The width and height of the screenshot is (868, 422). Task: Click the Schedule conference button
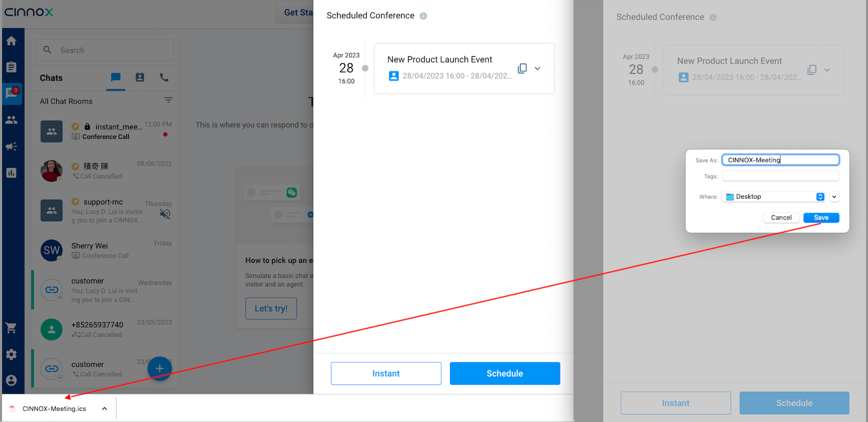(x=504, y=374)
